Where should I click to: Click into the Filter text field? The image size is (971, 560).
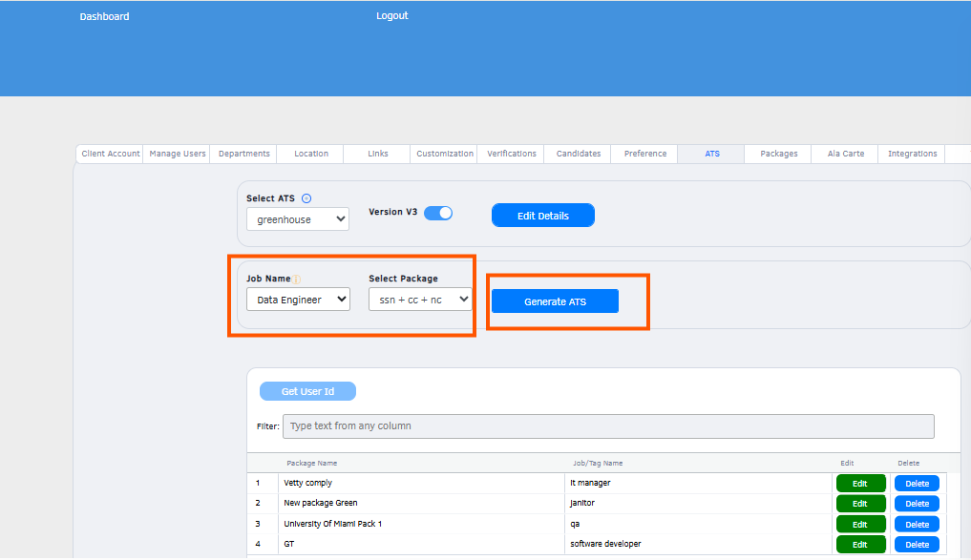(x=608, y=426)
